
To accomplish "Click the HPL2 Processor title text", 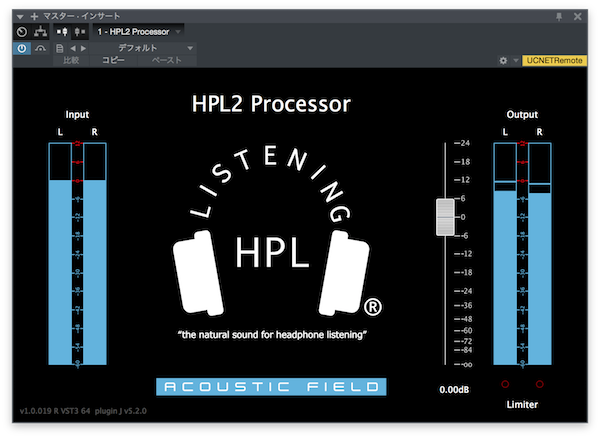I will pyautogui.click(x=271, y=104).
